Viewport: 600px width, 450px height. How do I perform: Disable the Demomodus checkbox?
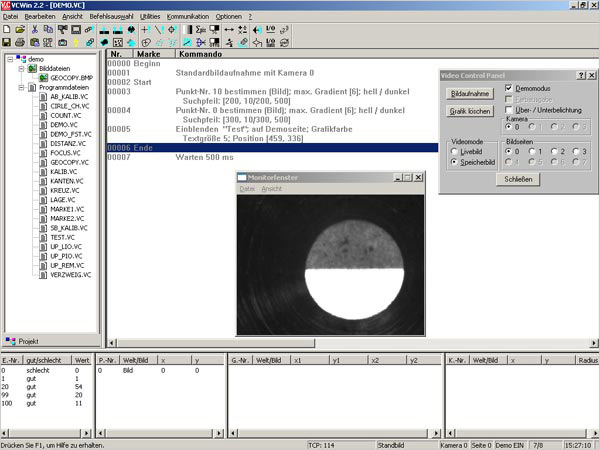click(511, 89)
